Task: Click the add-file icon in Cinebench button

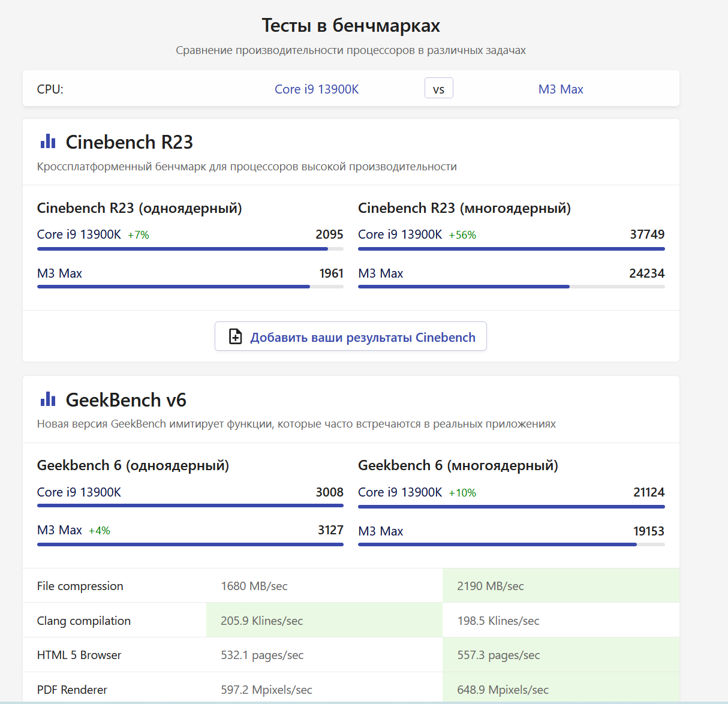Action: pyautogui.click(x=236, y=336)
